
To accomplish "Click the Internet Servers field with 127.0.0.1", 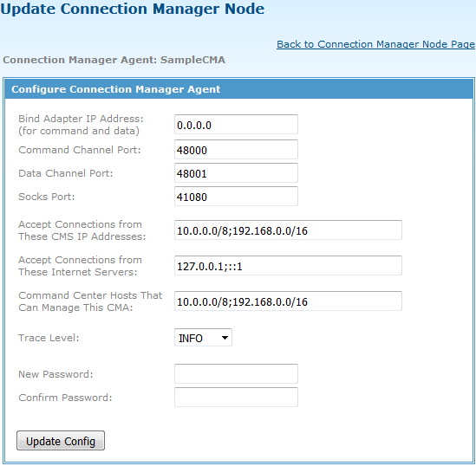I will click(x=288, y=266).
